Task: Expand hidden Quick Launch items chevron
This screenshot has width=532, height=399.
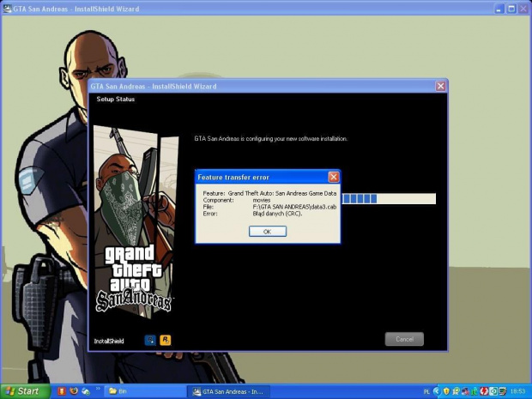Action: coord(98,389)
